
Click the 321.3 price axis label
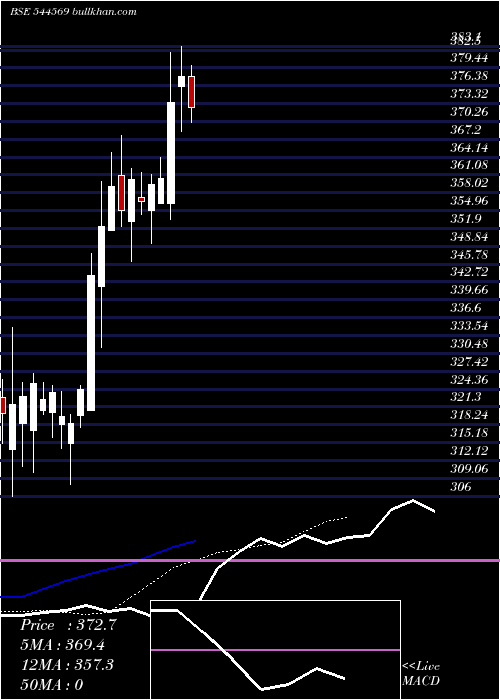coord(466,397)
